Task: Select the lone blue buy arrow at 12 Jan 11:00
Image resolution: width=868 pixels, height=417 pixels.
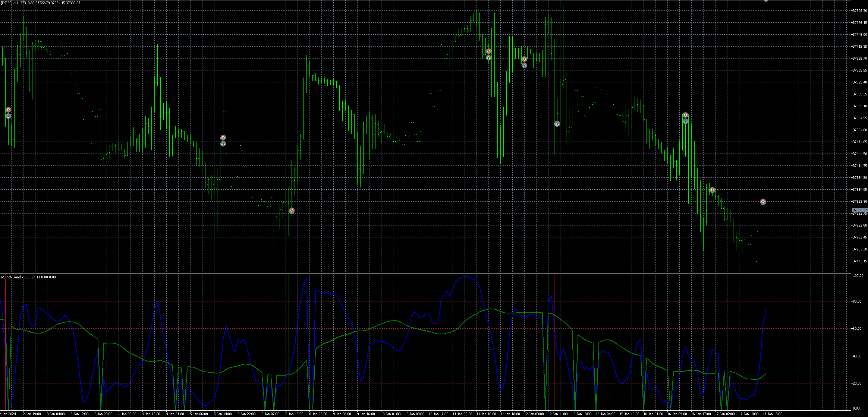Action: 557,124
